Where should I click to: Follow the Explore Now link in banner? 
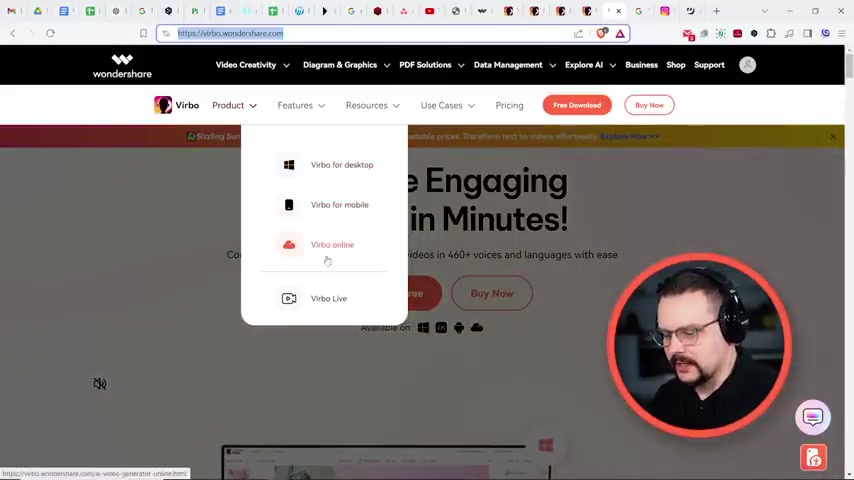point(629,136)
